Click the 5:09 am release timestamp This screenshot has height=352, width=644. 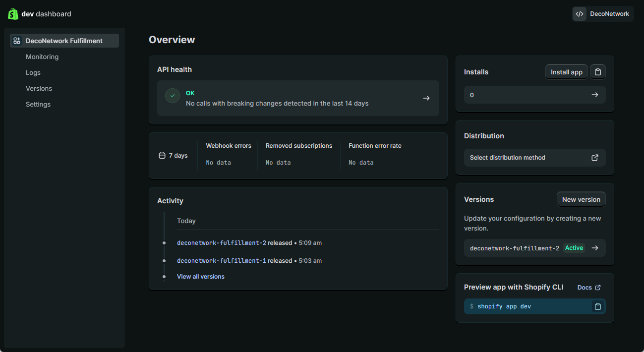point(310,243)
